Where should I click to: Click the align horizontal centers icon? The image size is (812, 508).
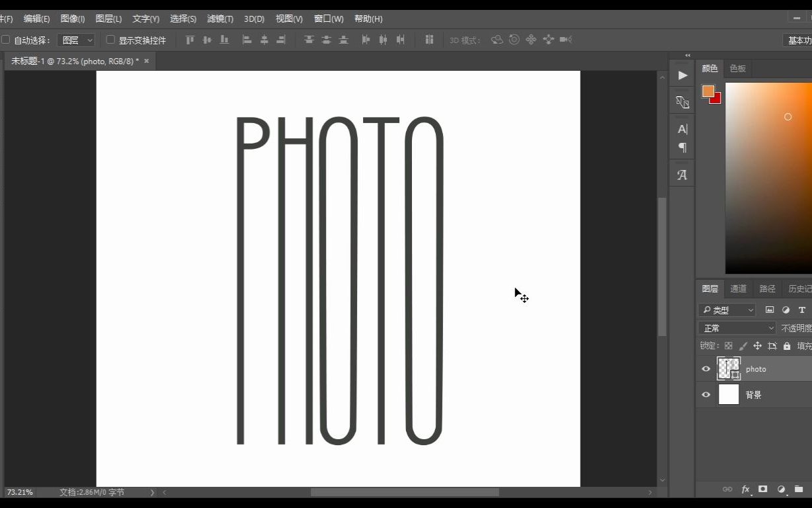(x=264, y=40)
